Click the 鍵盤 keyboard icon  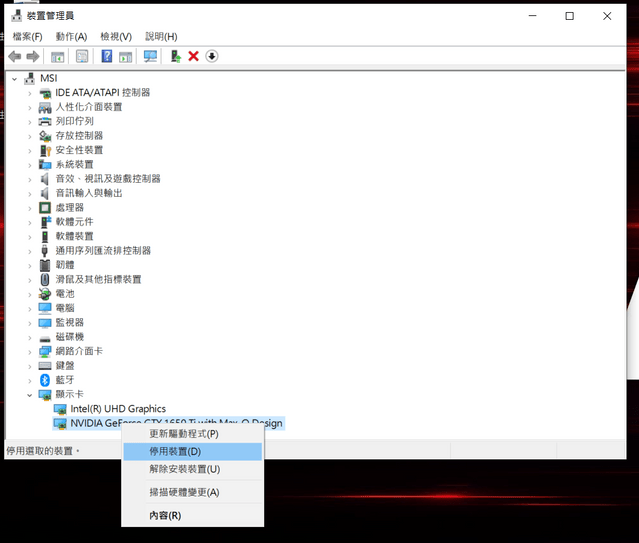click(x=45, y=366)
